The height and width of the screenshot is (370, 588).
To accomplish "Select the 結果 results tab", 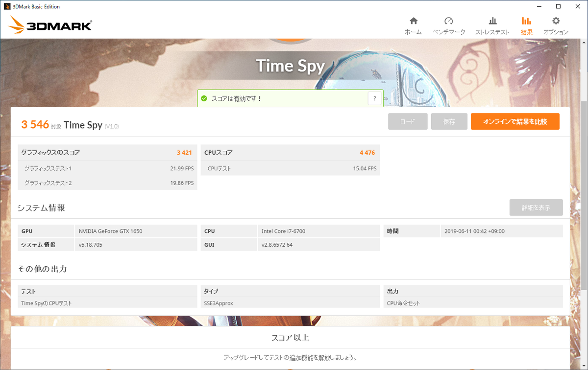I will 526,26.
